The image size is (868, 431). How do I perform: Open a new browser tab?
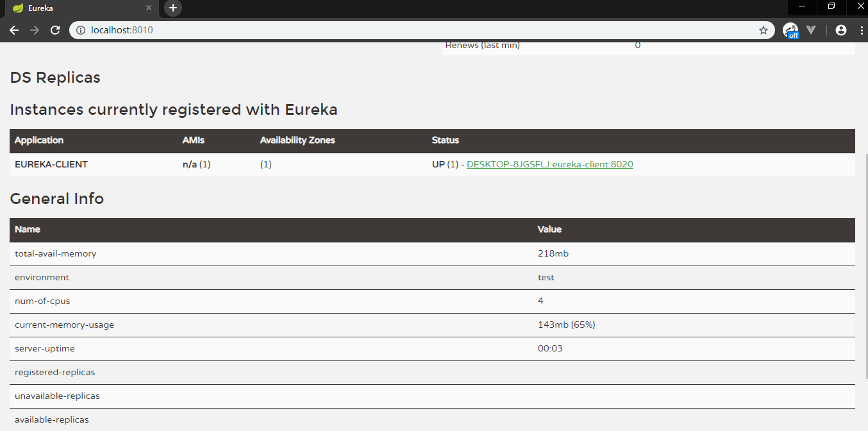tap(173, 8)
